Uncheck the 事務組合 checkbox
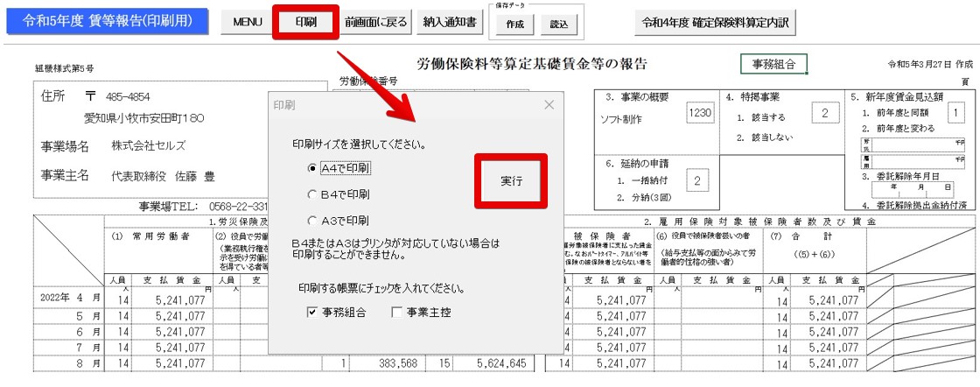 point(312,312)
